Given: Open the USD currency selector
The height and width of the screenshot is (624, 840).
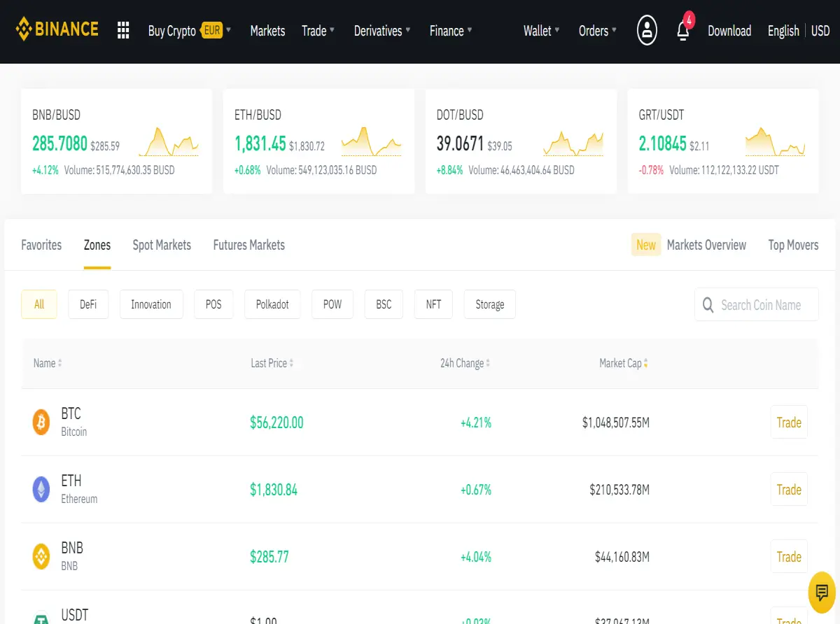Looking at the screenshot, I should tap(820, 31).
